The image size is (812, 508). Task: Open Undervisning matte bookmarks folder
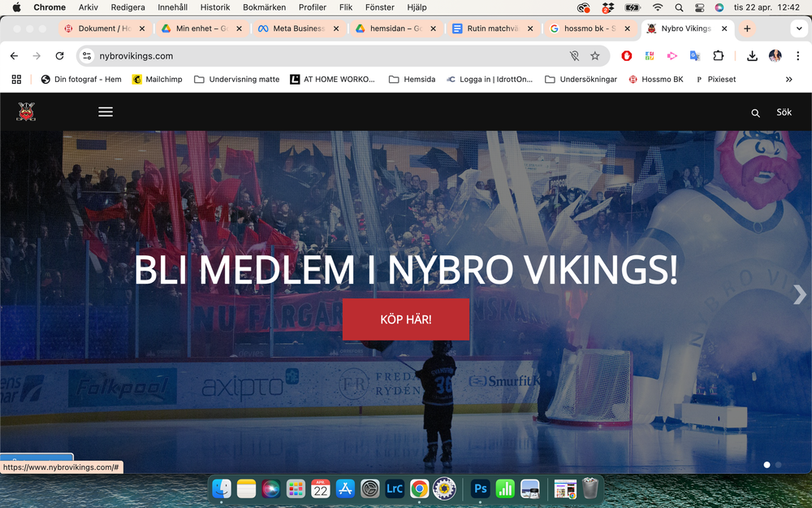(x=236, y=80)
